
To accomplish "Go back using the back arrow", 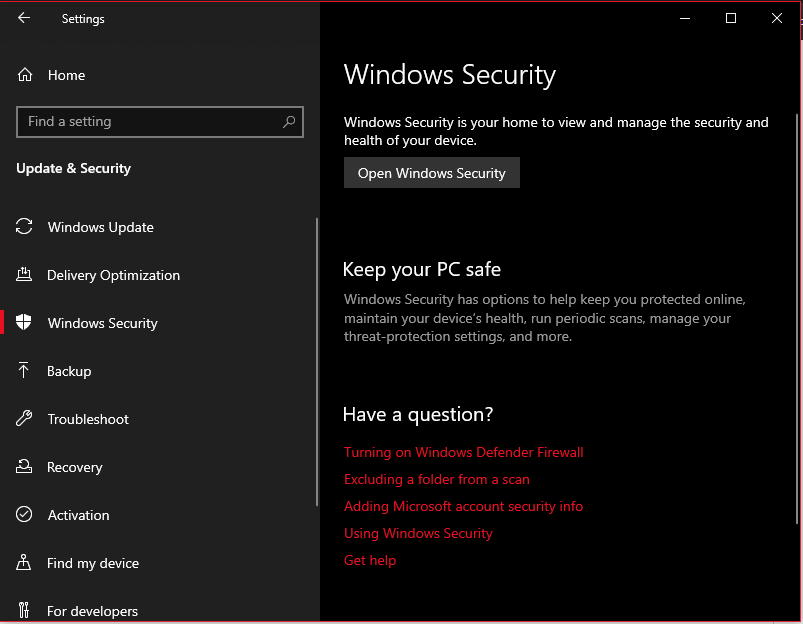I will click(x=24, y=18).
